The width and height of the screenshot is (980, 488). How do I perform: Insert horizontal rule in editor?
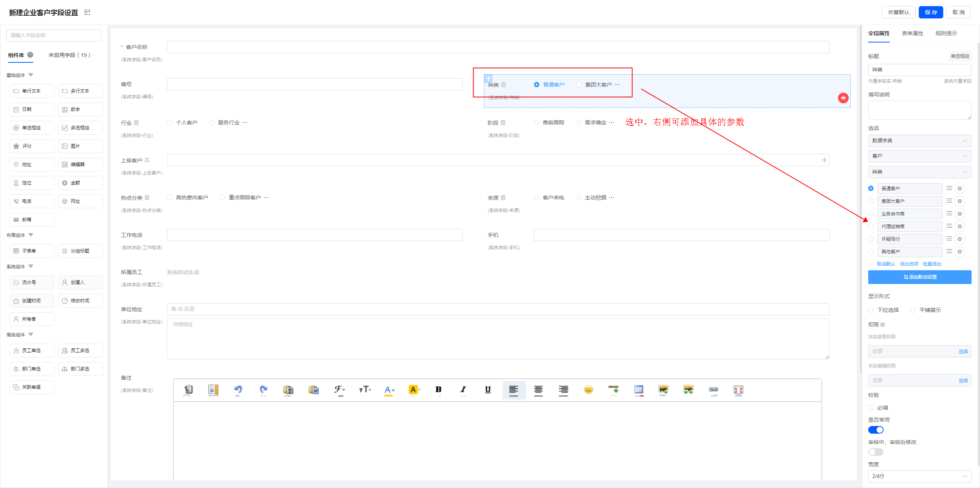613,390
